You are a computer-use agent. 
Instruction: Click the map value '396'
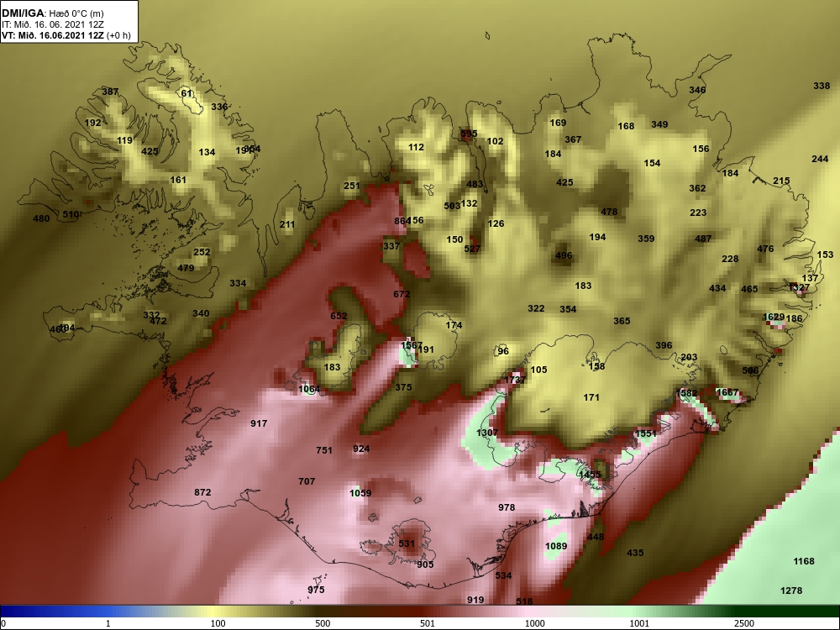click(x=664, y=345)
